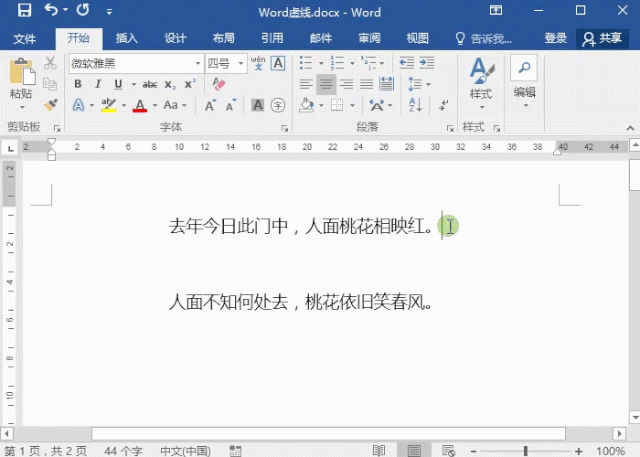Undo the last action
Screen dimensions: 640x457
[x=51, y=9]
